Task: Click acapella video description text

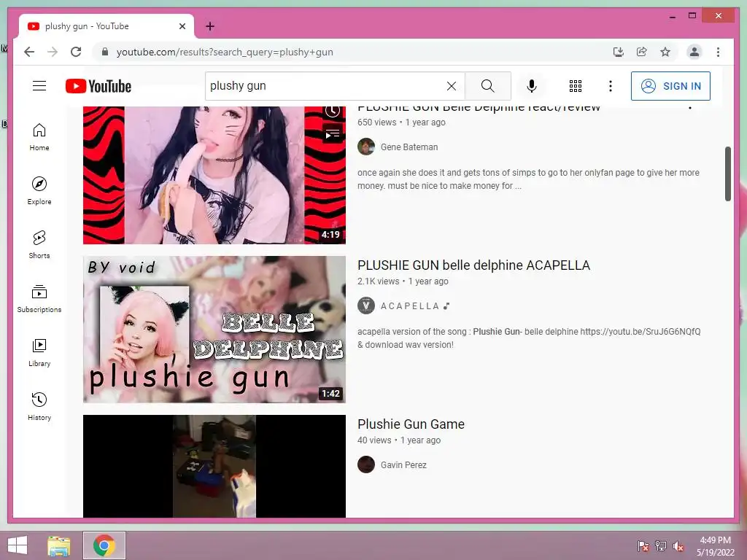Action: point(529,338)
